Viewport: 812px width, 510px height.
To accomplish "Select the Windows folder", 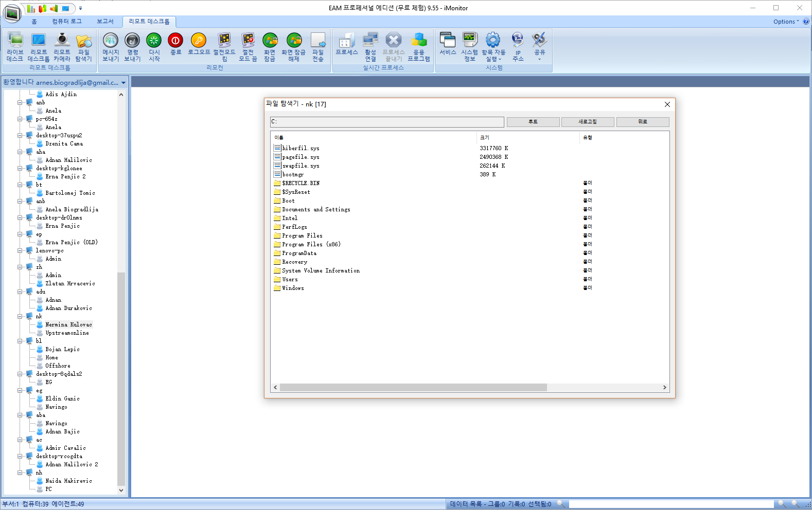I will pyautogui.click(x=293, y=288).
